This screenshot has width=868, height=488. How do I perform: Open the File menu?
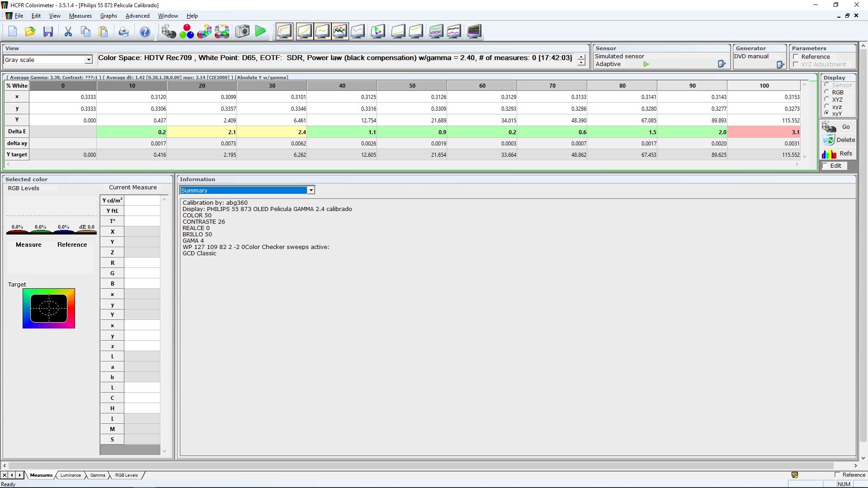point(19,16)
